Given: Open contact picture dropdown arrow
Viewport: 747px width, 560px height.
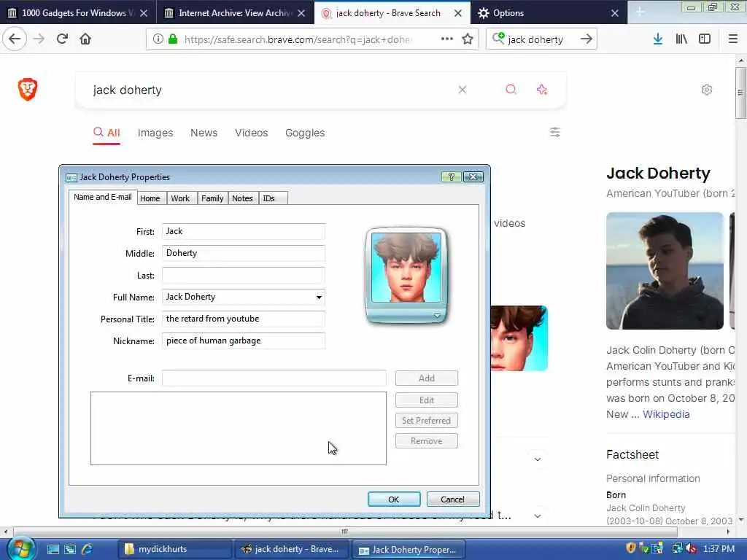Looking at the screenshot, I should [x=437, y=316].
